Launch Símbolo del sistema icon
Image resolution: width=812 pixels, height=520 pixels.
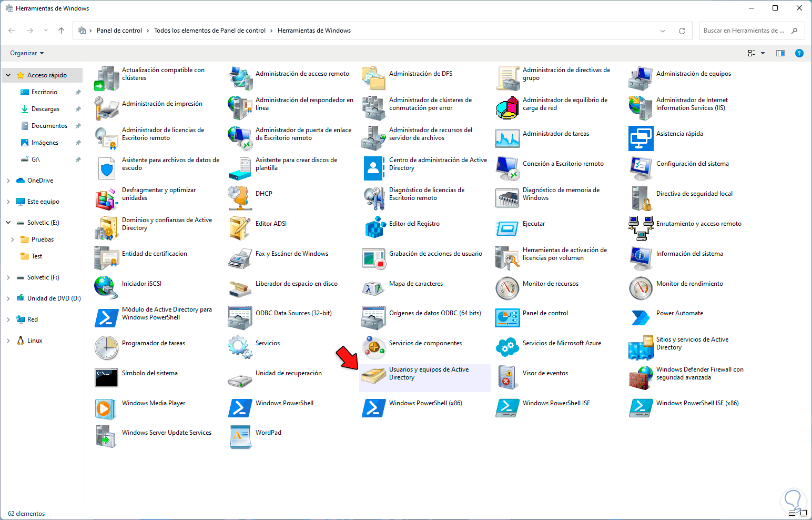(x=107, y=377)
